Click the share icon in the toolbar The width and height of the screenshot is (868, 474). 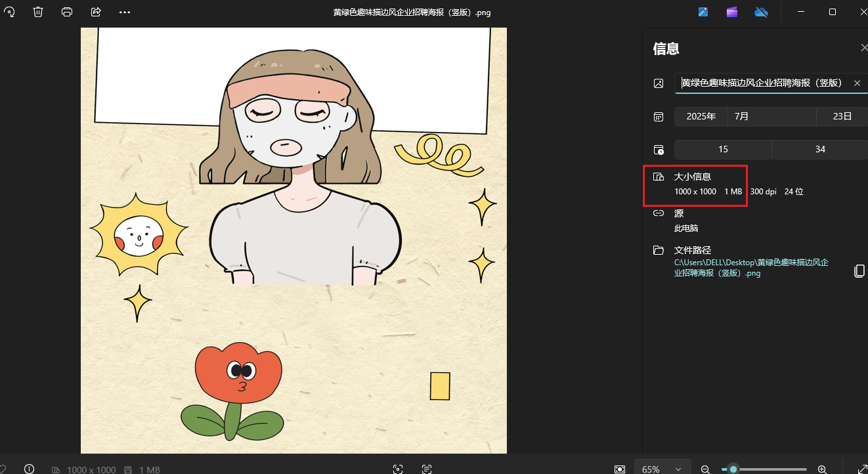(x=96, y=12)
